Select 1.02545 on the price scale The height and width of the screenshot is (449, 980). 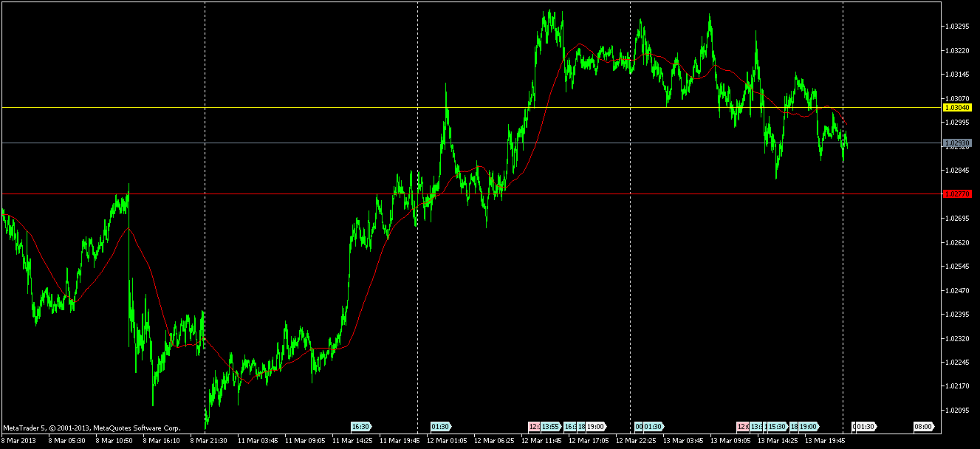[957, 266]
